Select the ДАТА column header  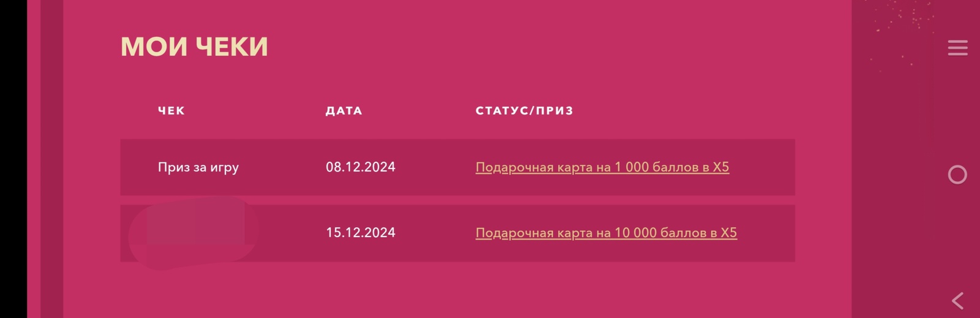[x=344, y=111]
